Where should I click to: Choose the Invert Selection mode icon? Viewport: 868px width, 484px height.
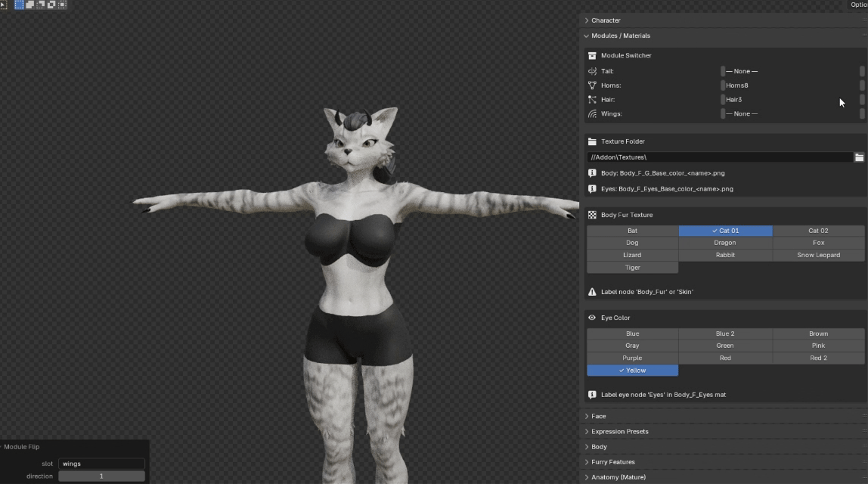pos(51,5)
